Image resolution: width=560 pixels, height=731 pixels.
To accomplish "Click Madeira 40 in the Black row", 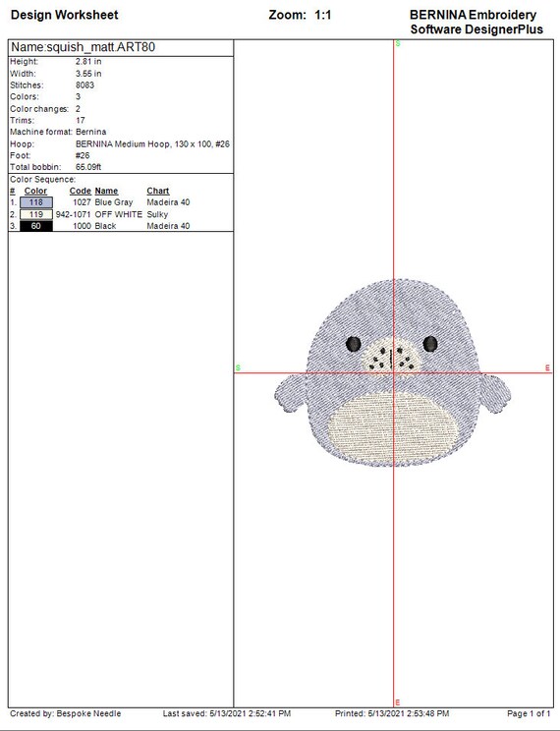I will click(x=168, y=226).
